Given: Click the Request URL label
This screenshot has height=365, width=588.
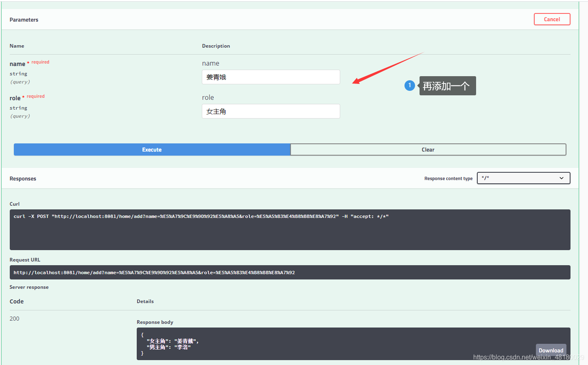Looking at the screenshot, I should [25, 260].
